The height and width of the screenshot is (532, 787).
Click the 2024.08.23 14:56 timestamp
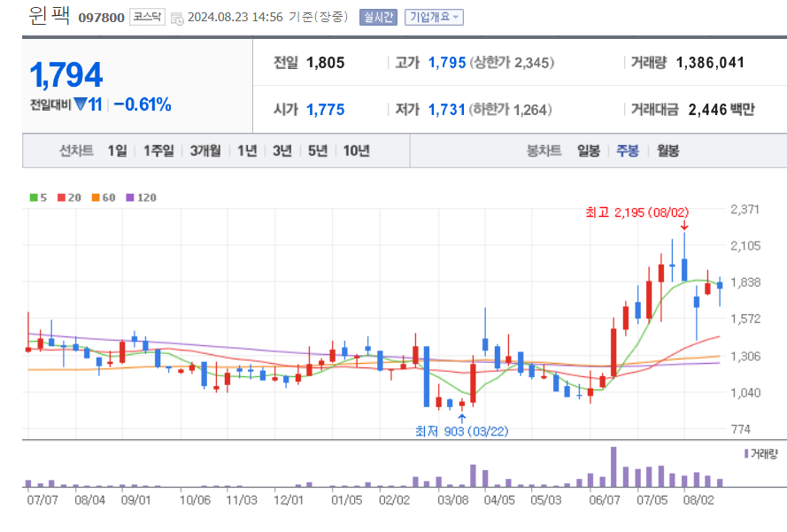[235, 17]
